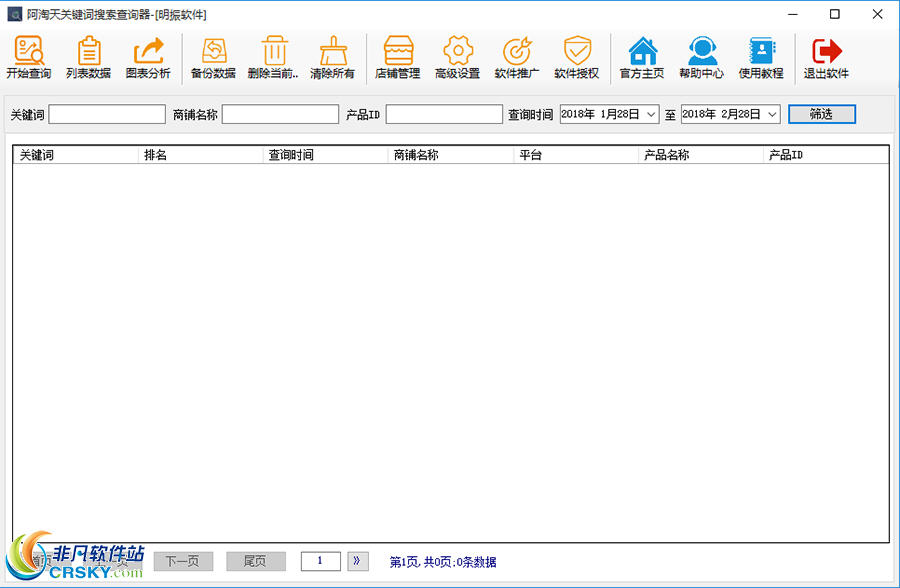Click the 退出软件 exit software icon
Viewport: 900px width, 588px height.
[827, 57]
